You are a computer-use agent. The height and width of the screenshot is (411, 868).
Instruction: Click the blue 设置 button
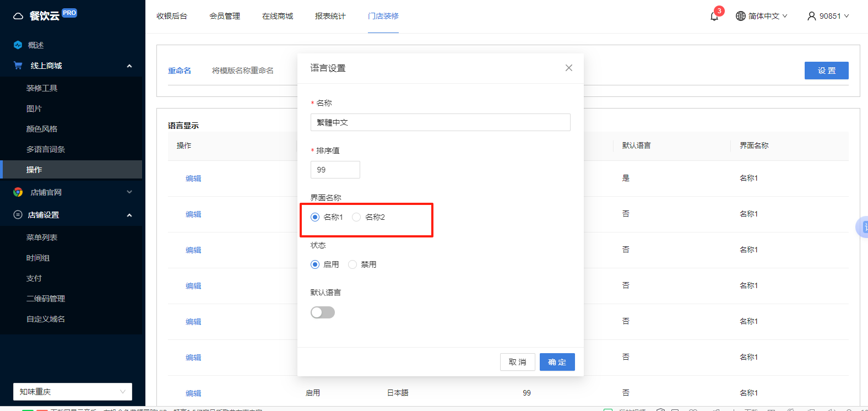pos(827,71)
